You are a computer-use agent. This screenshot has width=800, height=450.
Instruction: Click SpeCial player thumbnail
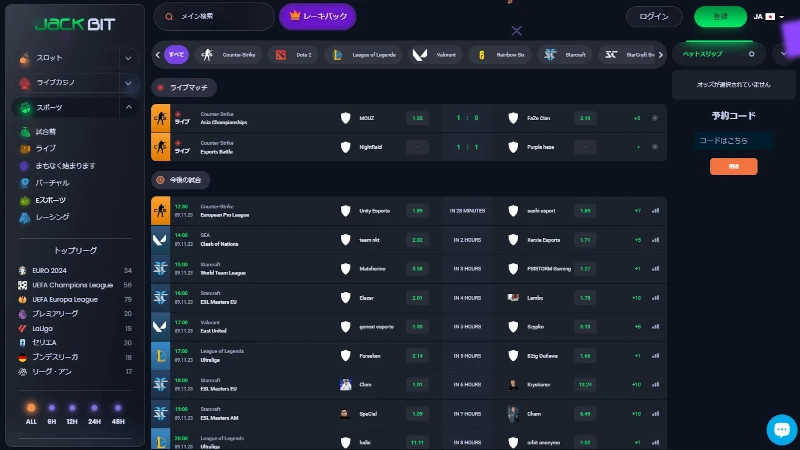point(345,414)
